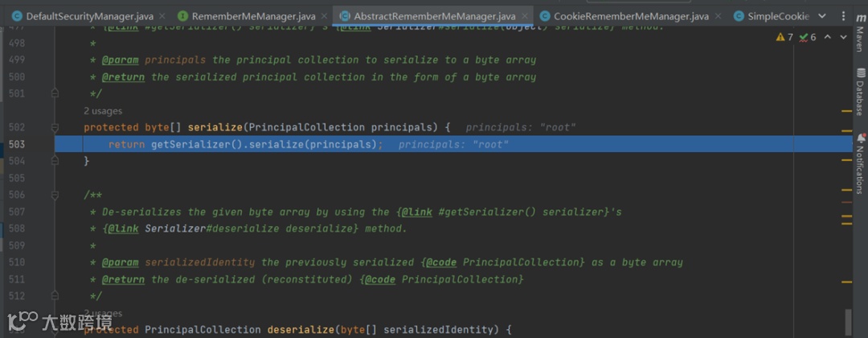This screenshot has width=868, height=338.
Task: Close the DefaultSecurityManager.java tab
Action: tap(162, 17)
